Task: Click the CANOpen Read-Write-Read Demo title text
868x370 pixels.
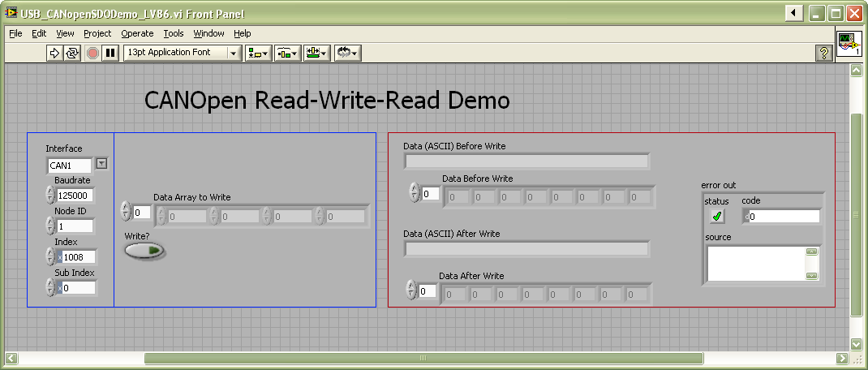Action: (x=327, y=101)
